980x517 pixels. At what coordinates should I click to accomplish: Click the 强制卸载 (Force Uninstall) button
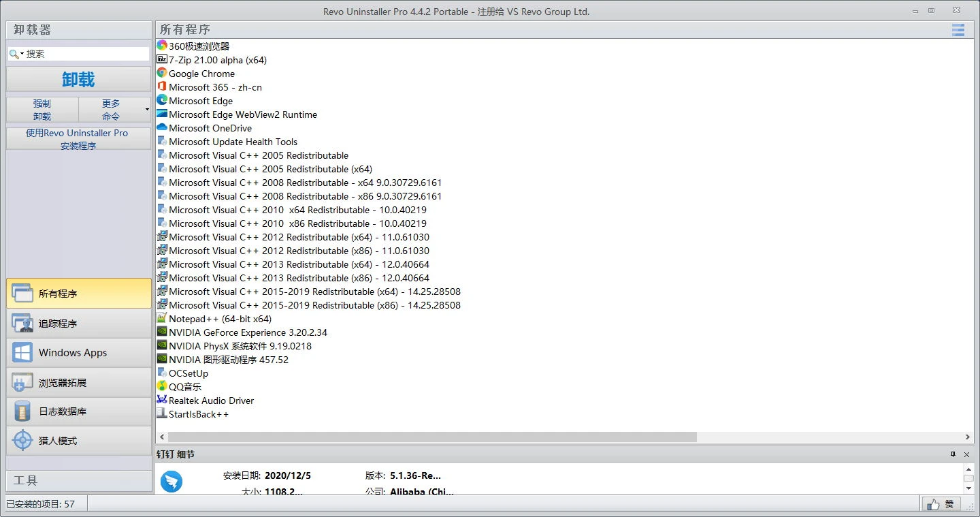click(x=42, y=109)
